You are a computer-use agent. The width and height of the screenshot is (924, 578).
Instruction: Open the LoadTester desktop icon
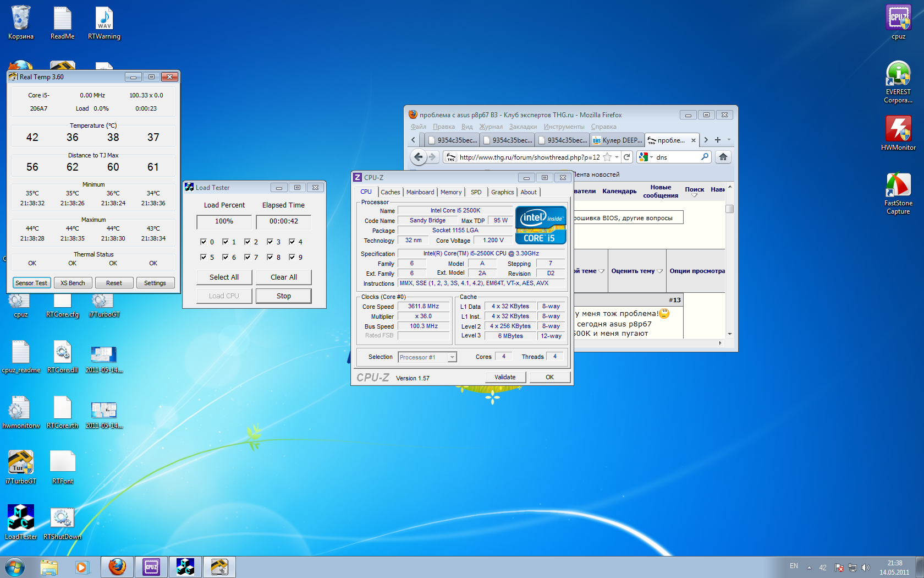20,519
